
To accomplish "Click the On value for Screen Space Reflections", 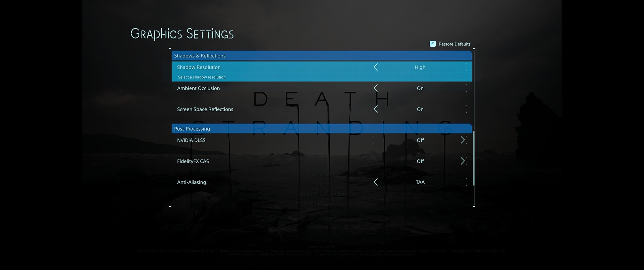I will [x=420, y=109].
